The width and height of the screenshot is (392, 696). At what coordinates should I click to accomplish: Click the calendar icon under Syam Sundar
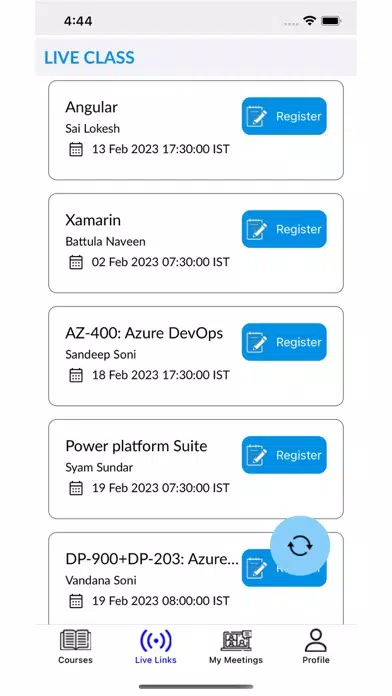click(76, 488)
